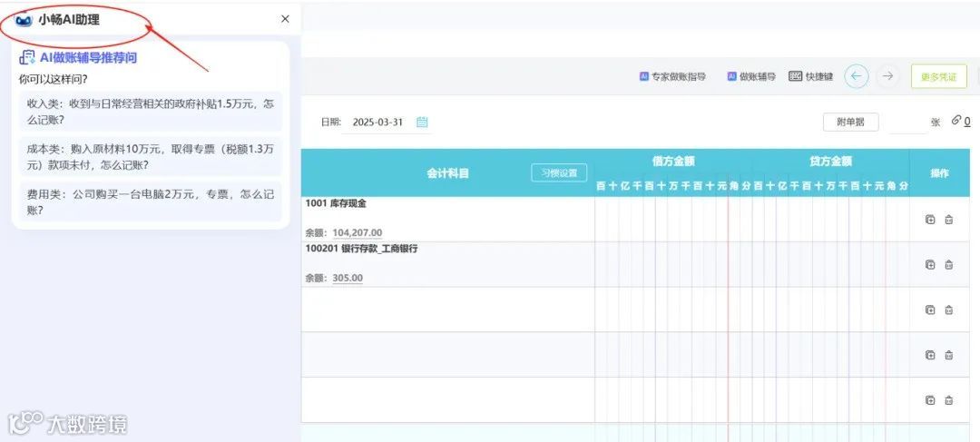Select the 成本类 raw materials suggested question
This screenshot has height=442, width=980.
[x=150, y=156]
